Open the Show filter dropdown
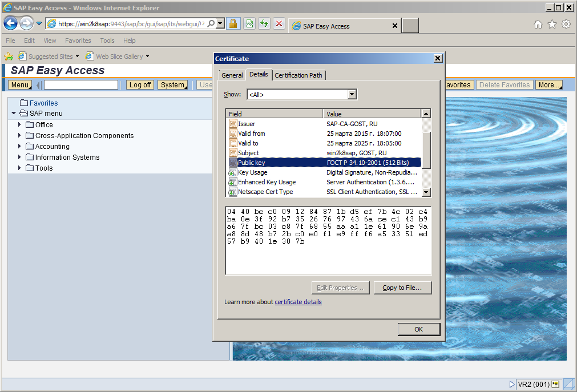577x392 pixels. pos(352,95)
